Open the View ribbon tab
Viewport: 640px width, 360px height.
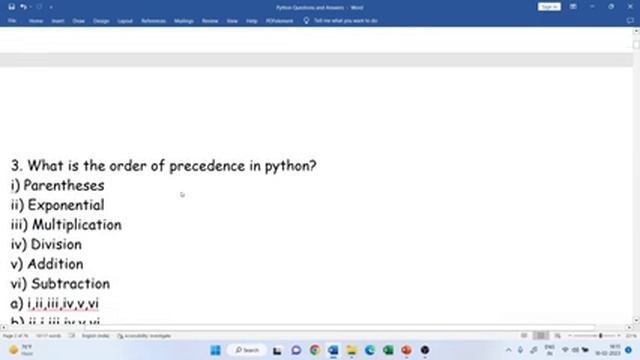coord(232,21)
